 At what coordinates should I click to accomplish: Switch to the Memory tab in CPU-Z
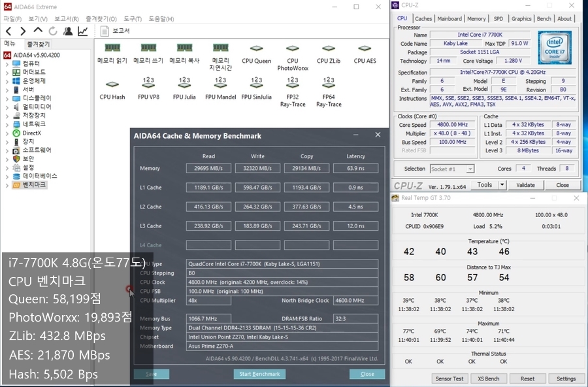[x=476, y=19]
